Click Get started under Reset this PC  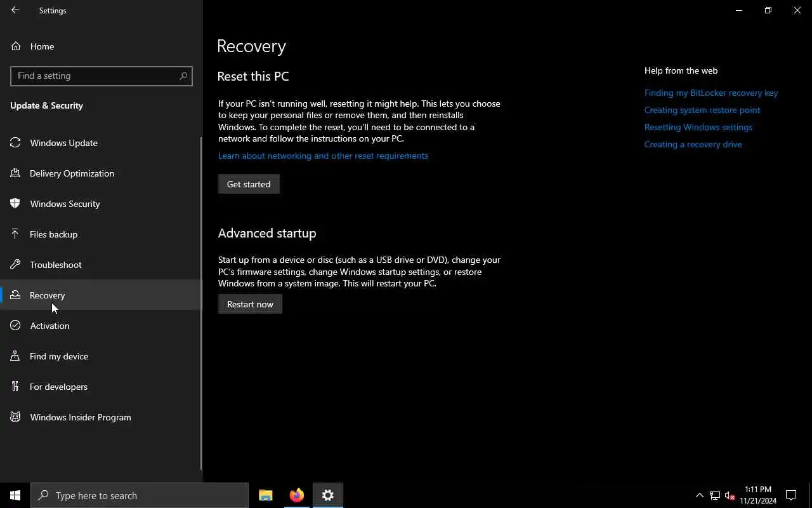249,184
